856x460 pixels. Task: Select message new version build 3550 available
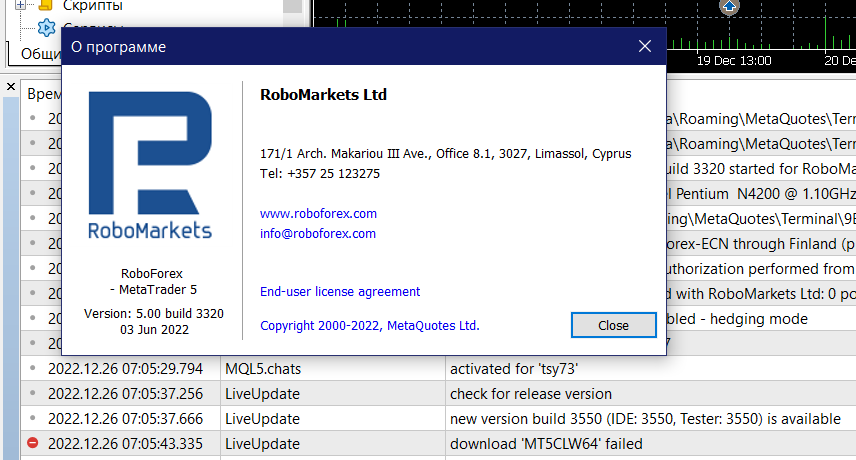645,419
